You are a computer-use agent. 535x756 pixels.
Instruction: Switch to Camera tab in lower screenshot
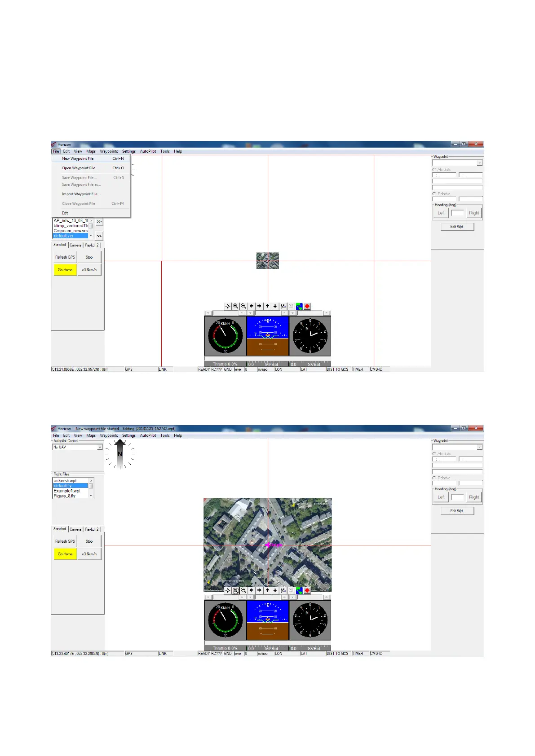click(x=75, y=529)
